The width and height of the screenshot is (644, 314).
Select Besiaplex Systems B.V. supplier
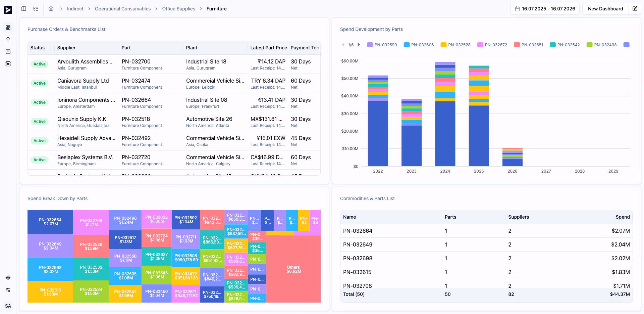click(x=85, y=157)
